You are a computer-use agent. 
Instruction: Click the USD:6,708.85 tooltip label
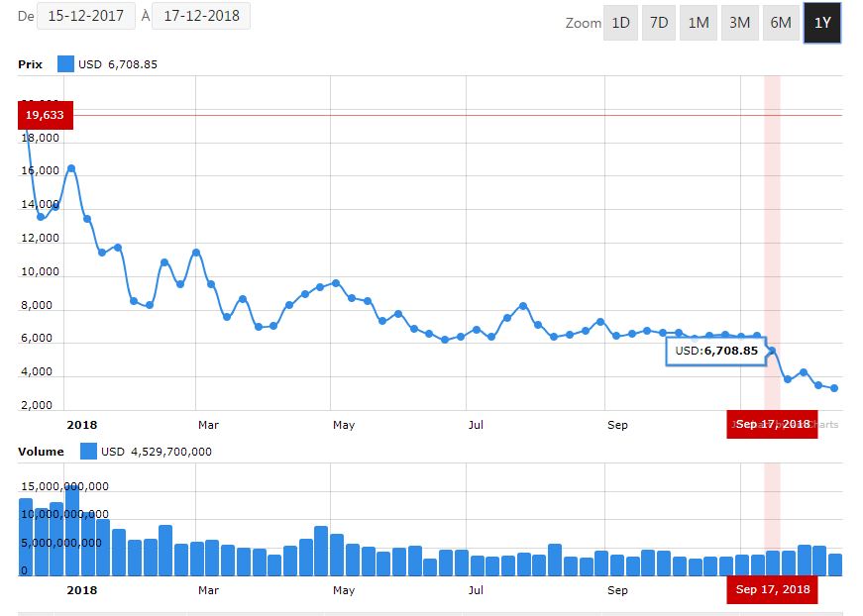(x=715, y=351)
